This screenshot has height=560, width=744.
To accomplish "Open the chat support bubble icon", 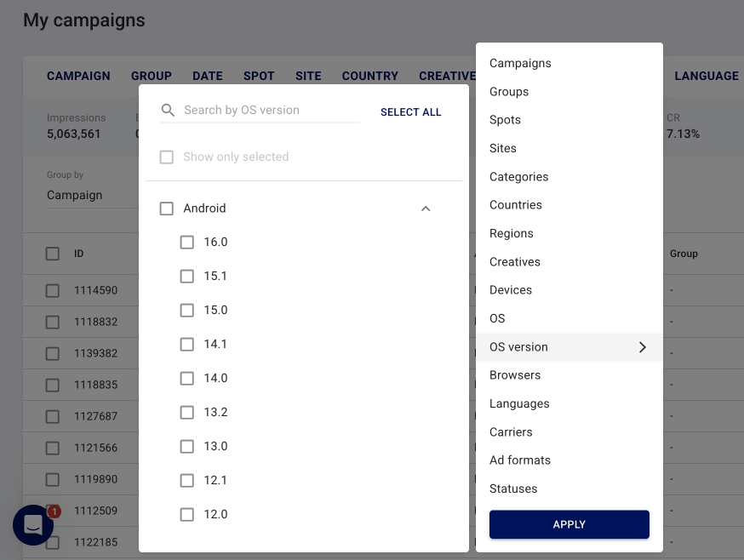I will [33, 525].
